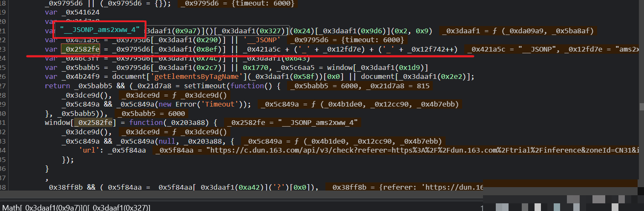Viewport: 644px width, 211px height.
Task: Click the vertical scrollbar thumb at right
Action: click(x=641, y=106)
